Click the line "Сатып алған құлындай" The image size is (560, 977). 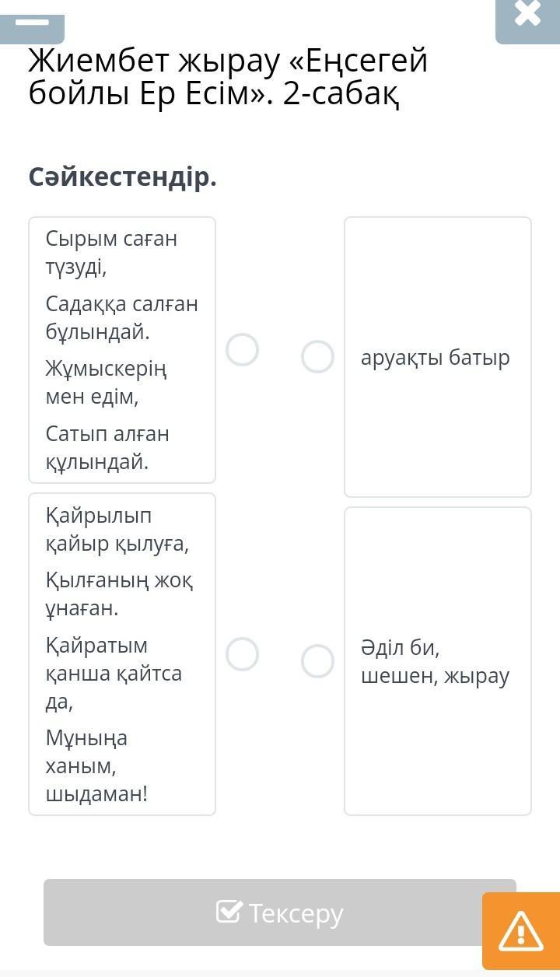(x=107, y=447)
